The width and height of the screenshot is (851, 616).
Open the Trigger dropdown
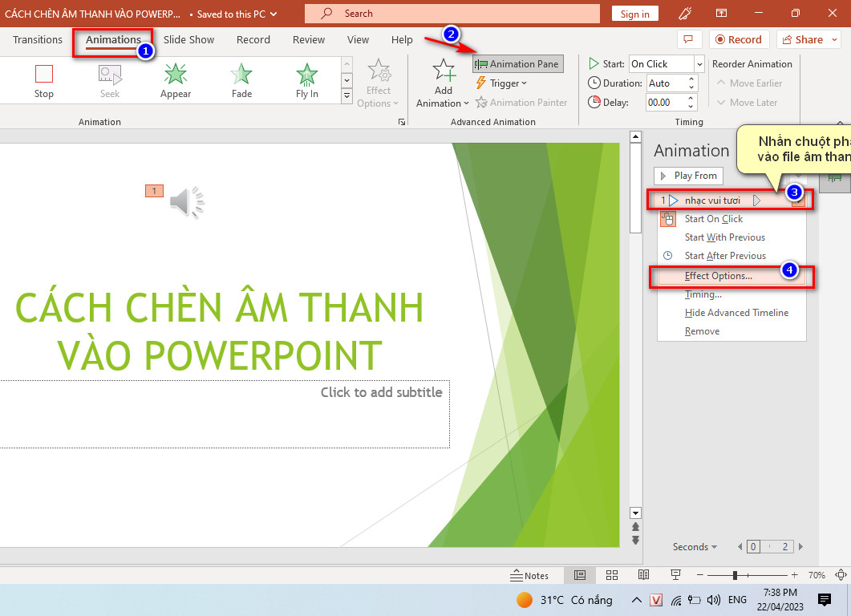[x=501, y=83]
